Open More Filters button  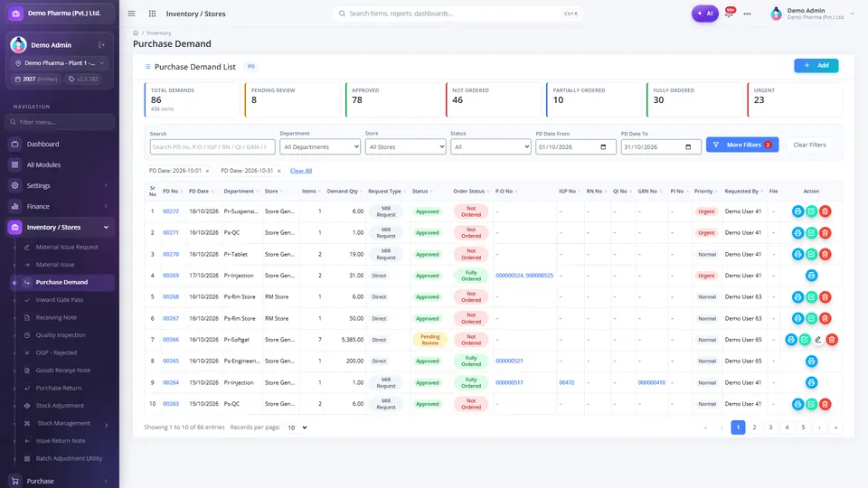point(742,145)
